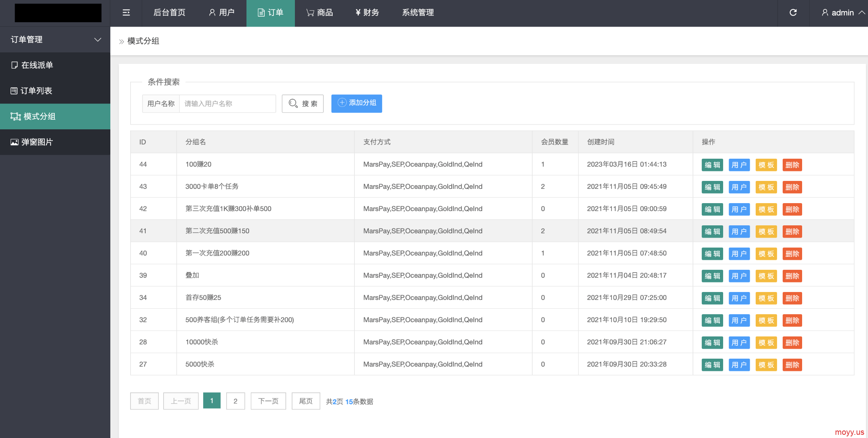Jump to 尾页 last page
The width and height of the screenshot is (868, 438).
306,401
